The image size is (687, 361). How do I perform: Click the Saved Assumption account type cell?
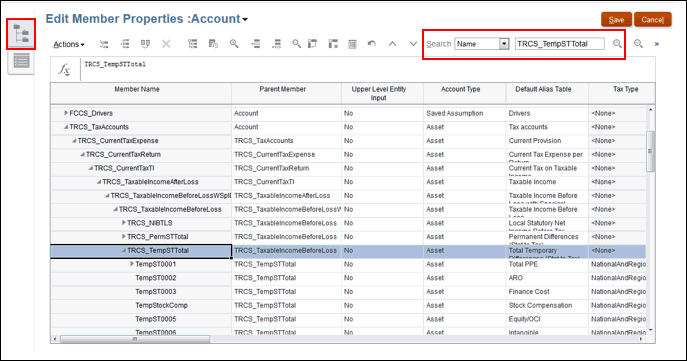[464, 113]
